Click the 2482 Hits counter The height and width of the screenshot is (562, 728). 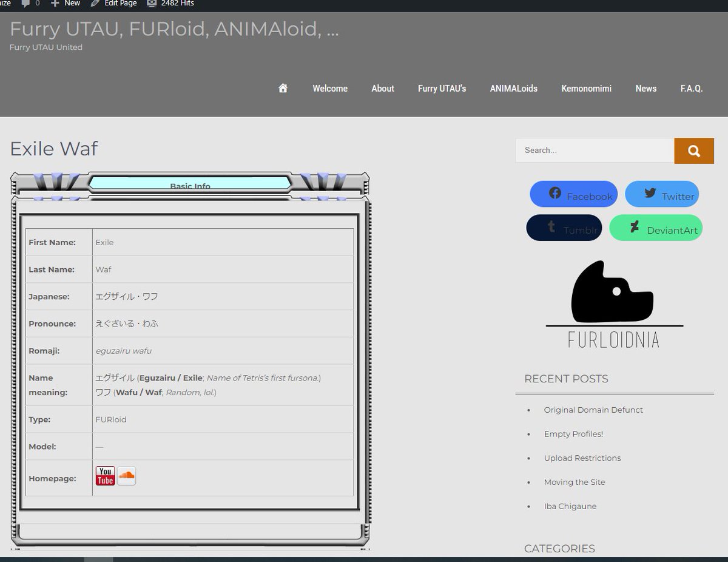point(170,3)
